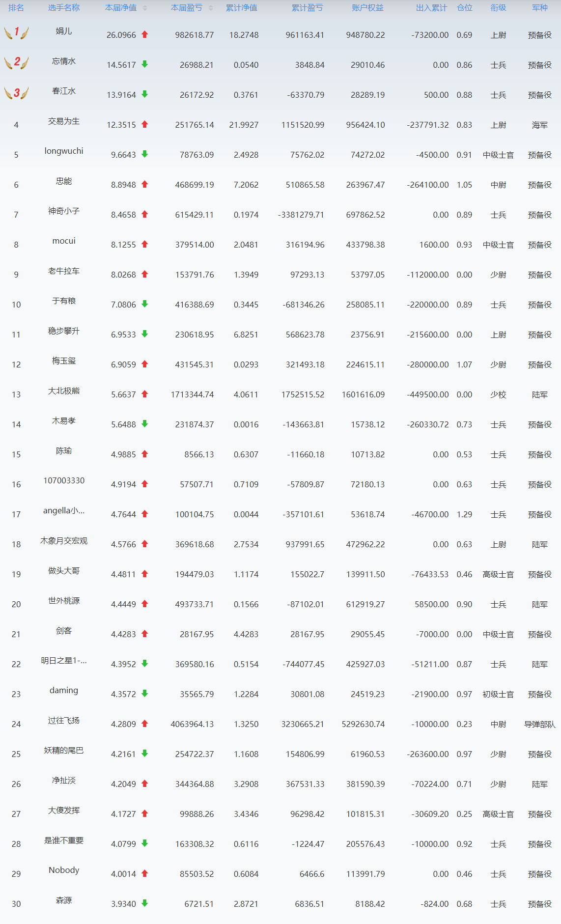Click the account equity 5292630.74
The image size is (561, 924).
[x=364, y=724]
